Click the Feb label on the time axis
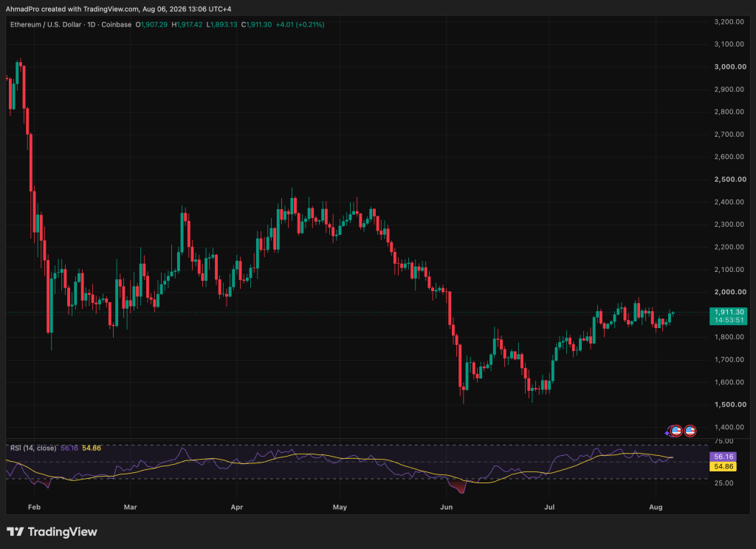This screenshot has height=549, width=756. point(34,507)
